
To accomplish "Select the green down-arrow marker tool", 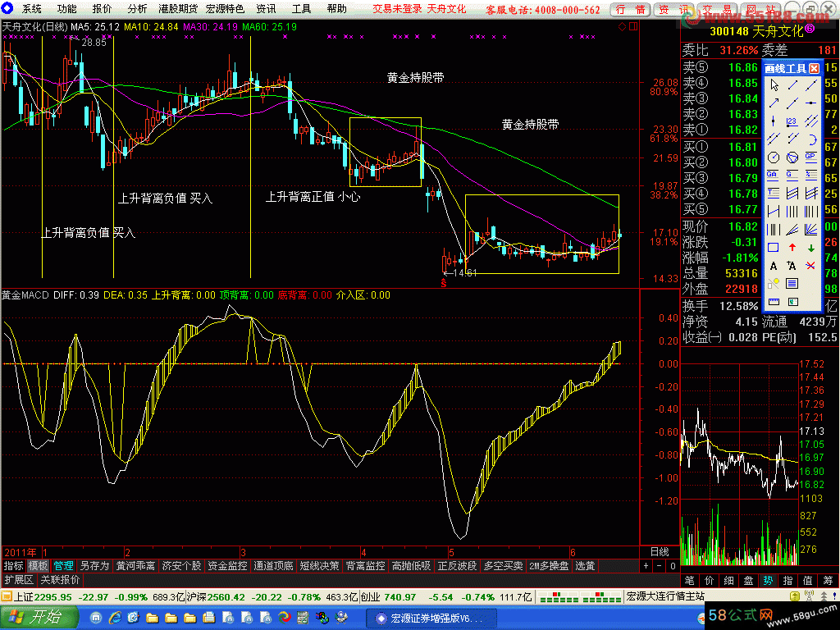I will [x=810, y=248].
